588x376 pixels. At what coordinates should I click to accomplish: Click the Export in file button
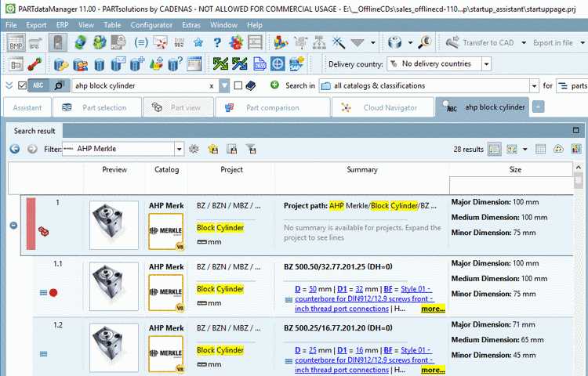[554, 43]
